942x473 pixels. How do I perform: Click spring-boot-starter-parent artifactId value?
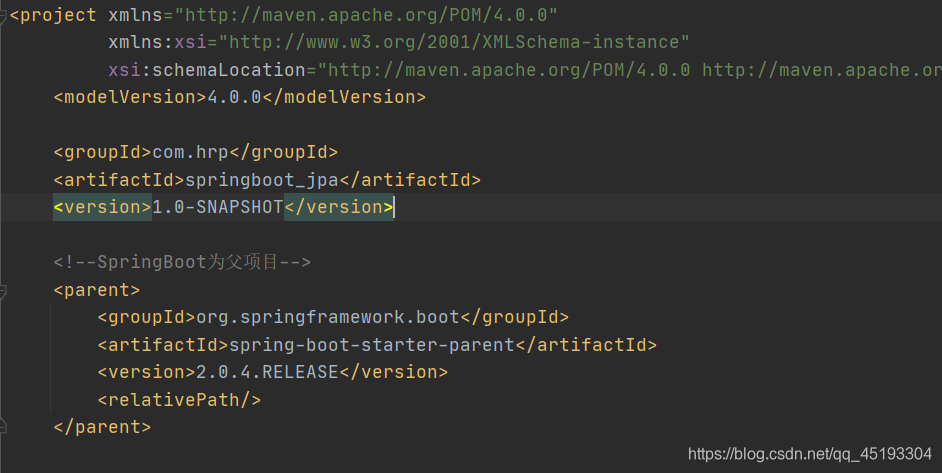[x=372, y=345]
